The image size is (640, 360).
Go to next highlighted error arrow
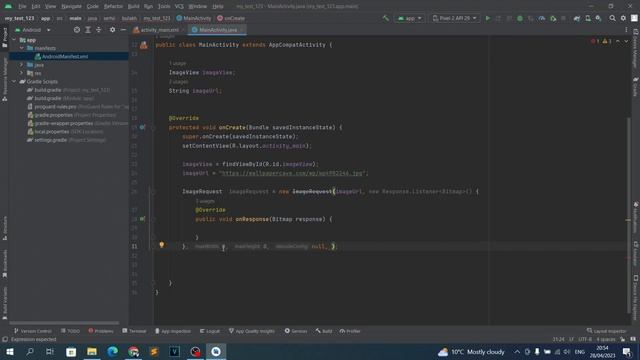pos(626,41)
